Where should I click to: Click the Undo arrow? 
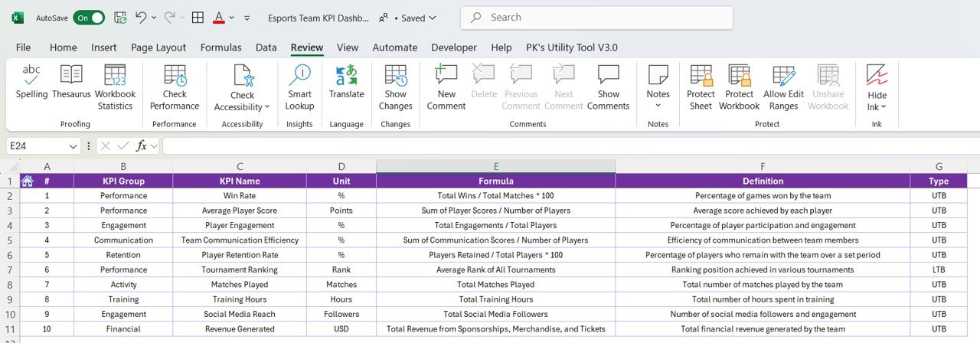[x=141, y=17]
